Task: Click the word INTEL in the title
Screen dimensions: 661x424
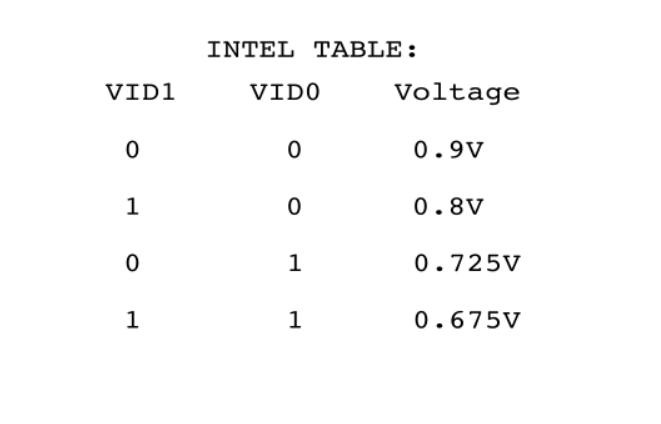Action: point(240,48)
